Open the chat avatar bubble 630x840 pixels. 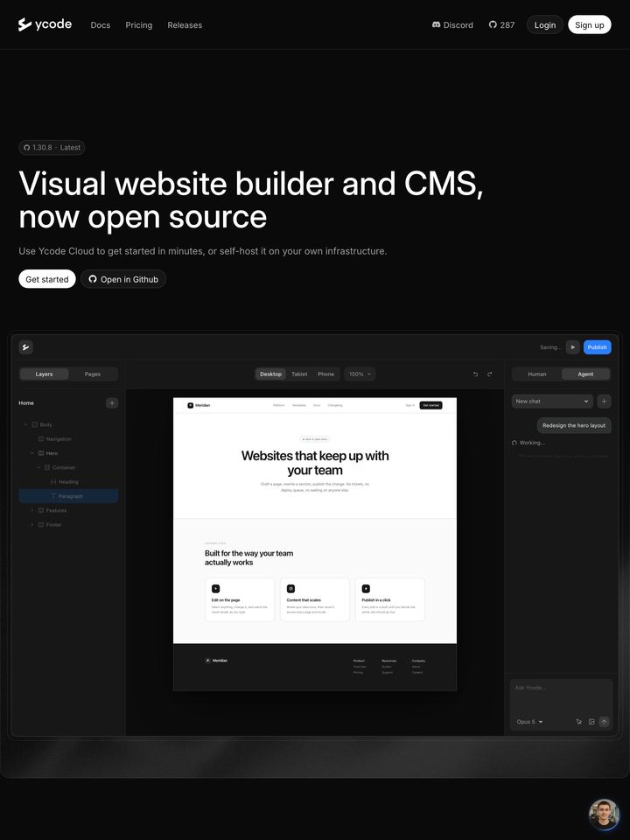click(604, 815)
